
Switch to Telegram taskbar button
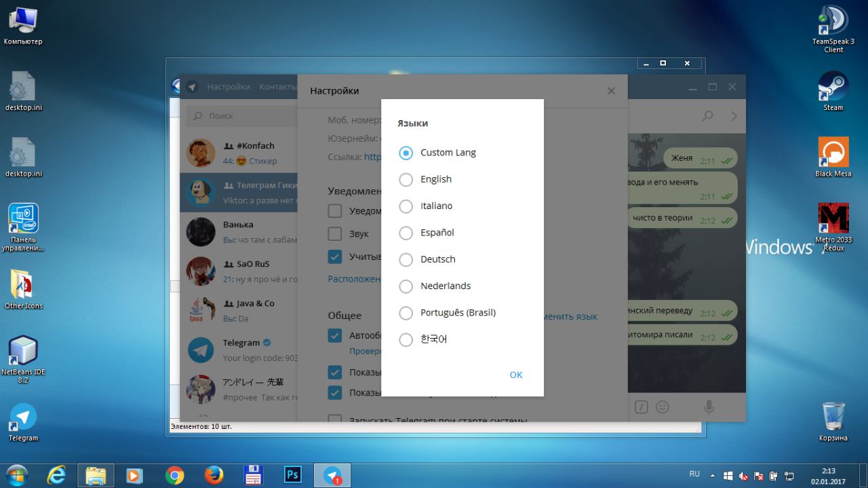point(332,475)
